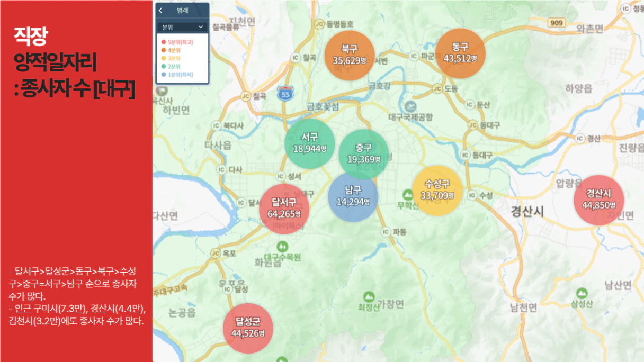Click the route 55 highway shield
The height and width of the screenshot is (362, 644).
(x=285, y=94)
